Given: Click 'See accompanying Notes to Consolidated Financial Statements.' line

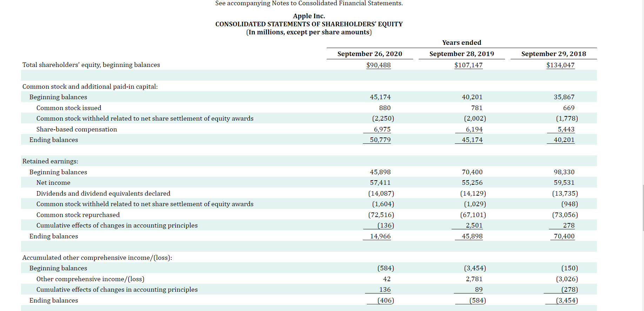Looking at the screenshot, I should click(309, 4).
